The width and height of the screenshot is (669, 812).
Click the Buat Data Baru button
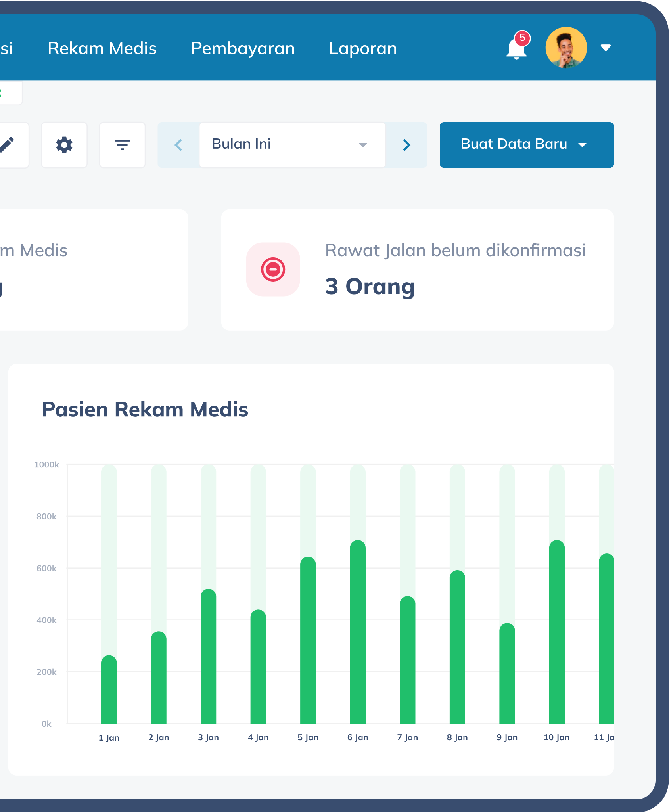click(x=526, y=145)
